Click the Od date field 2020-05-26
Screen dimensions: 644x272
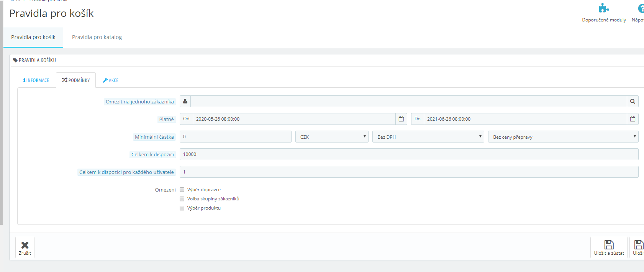(x=294, y=119)
